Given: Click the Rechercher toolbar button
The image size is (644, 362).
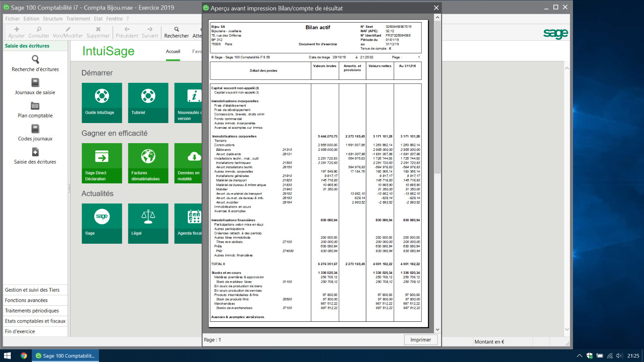Looking at the screenshot, I should click(x=176, y=32).
